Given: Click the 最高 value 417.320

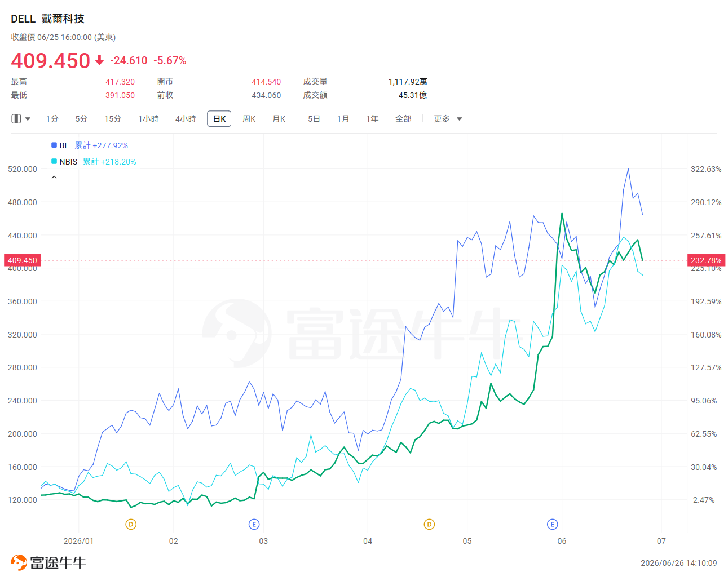Looking at the screenshot, I should pyautogui.click(x=120, y=82).
